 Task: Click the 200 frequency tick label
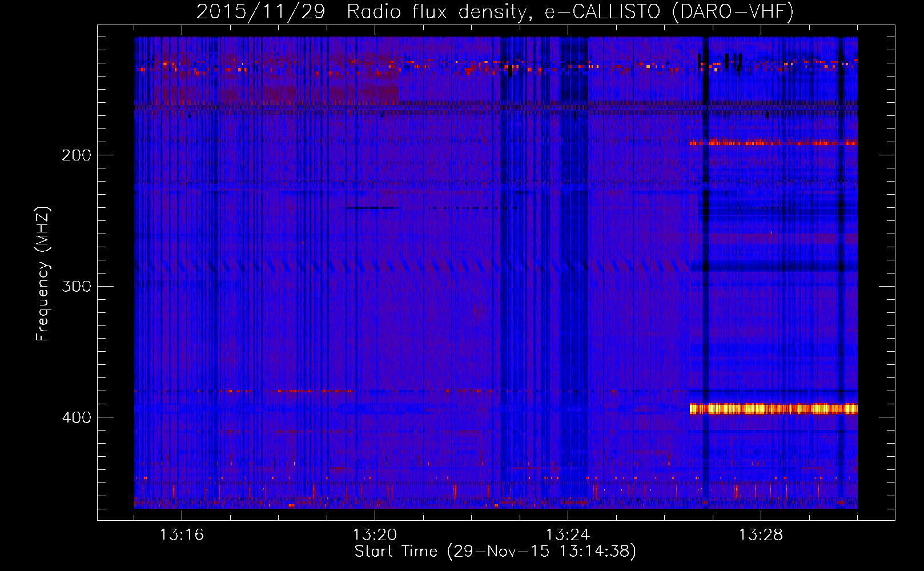point(77,155)
